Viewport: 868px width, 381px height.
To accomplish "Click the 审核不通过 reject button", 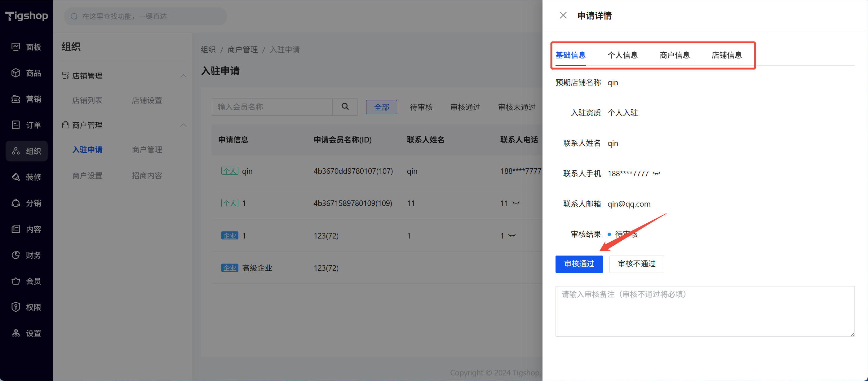I will (x=636, y=264).
